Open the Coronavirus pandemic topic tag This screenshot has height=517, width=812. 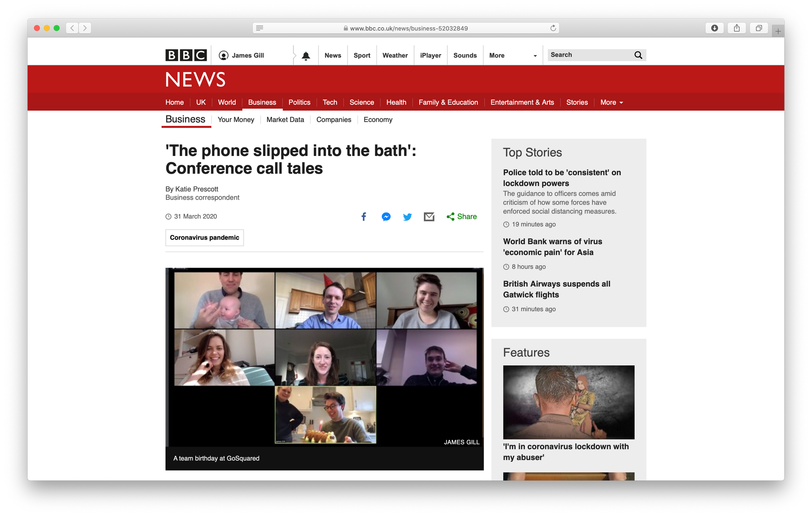tap(204, 238)
